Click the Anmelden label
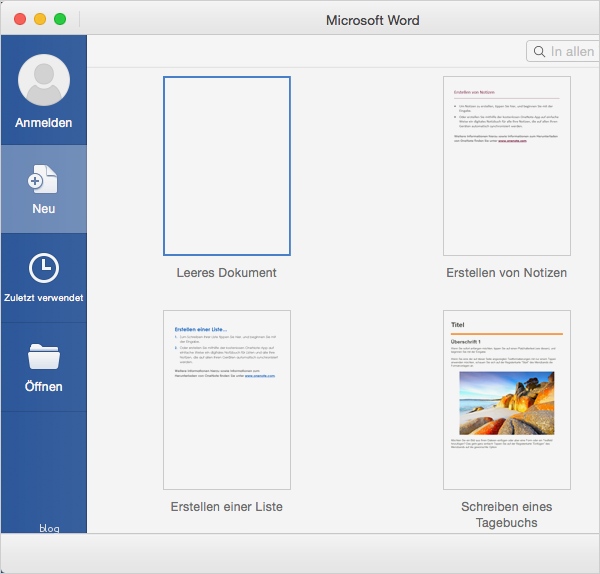600x574 pixels. 44,123
